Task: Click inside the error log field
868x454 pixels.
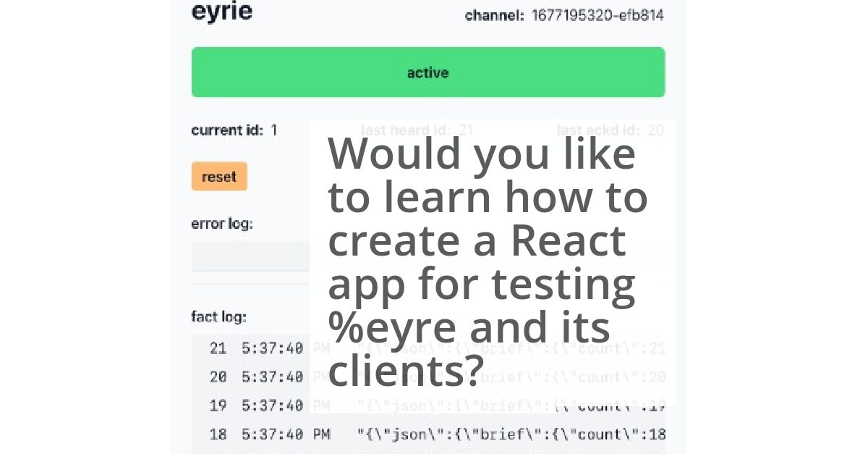Action: [x=250, y=256]
